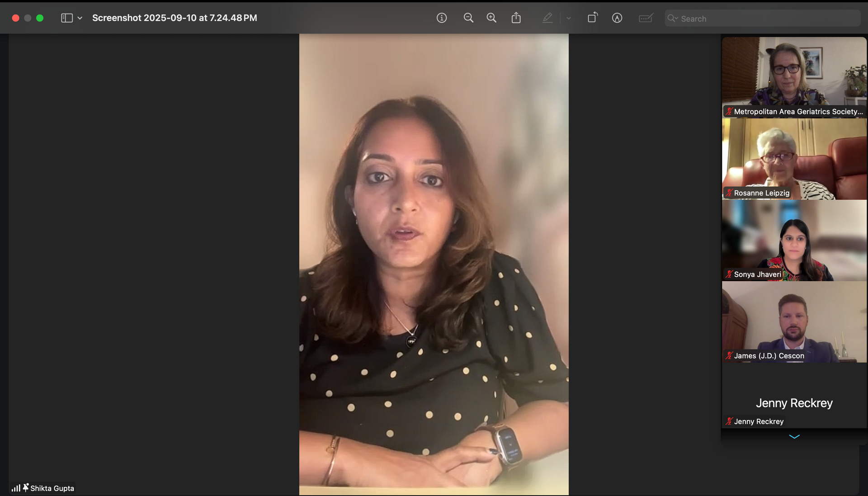Open the Inspector info panel
Viewport: 868px width, 496px height.
tap(442, 18)
